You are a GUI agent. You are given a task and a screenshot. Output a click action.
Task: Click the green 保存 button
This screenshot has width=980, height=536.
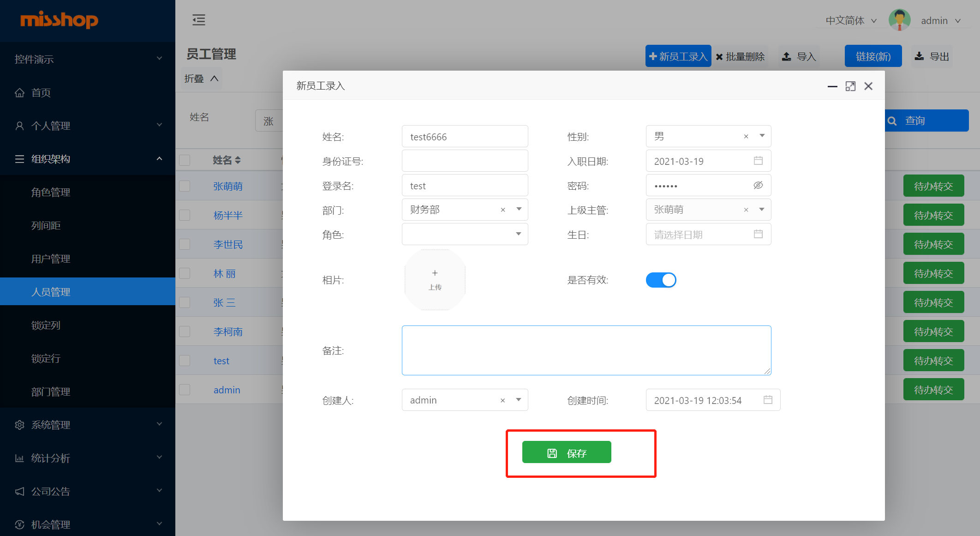click(x=567, y=452)
